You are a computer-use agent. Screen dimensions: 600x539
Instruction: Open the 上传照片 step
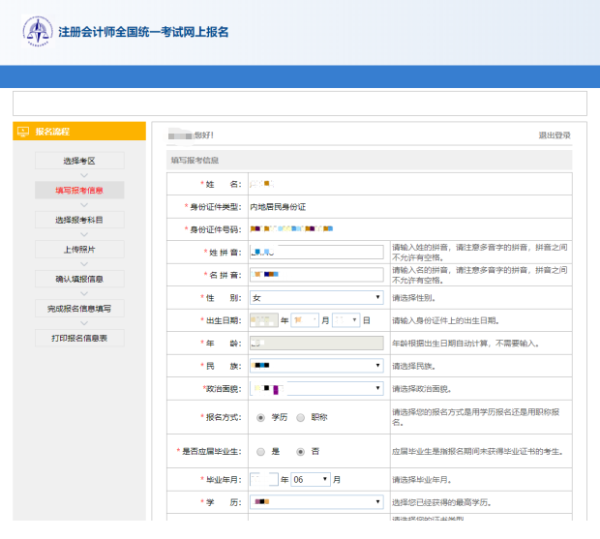click(x=79, y=249)
